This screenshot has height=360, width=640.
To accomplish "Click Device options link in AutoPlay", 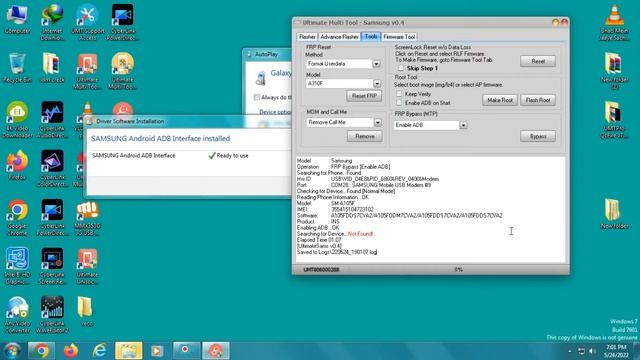I will (275, 112).
